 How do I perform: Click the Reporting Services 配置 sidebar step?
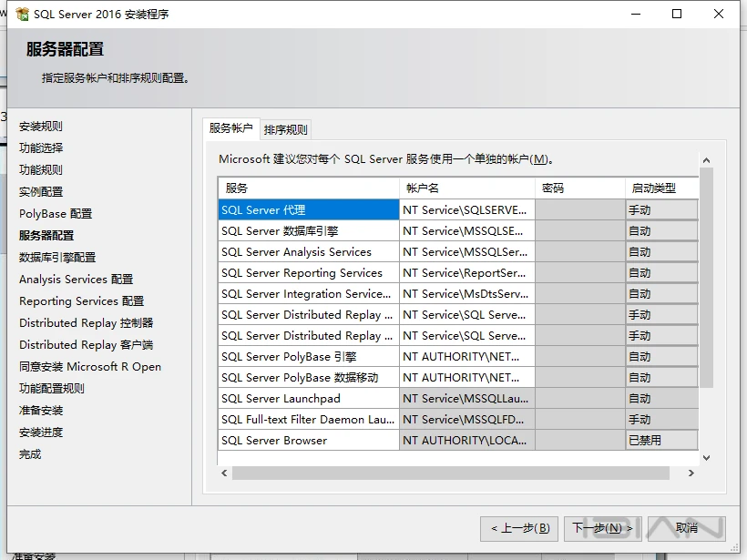81,301
